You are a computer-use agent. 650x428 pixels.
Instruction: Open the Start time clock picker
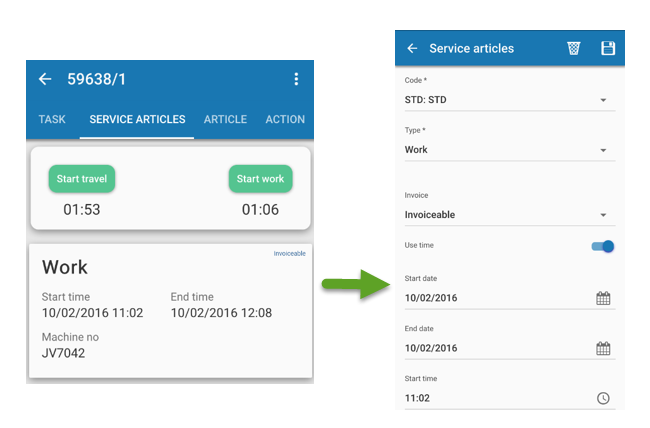(x=603, y=398)
